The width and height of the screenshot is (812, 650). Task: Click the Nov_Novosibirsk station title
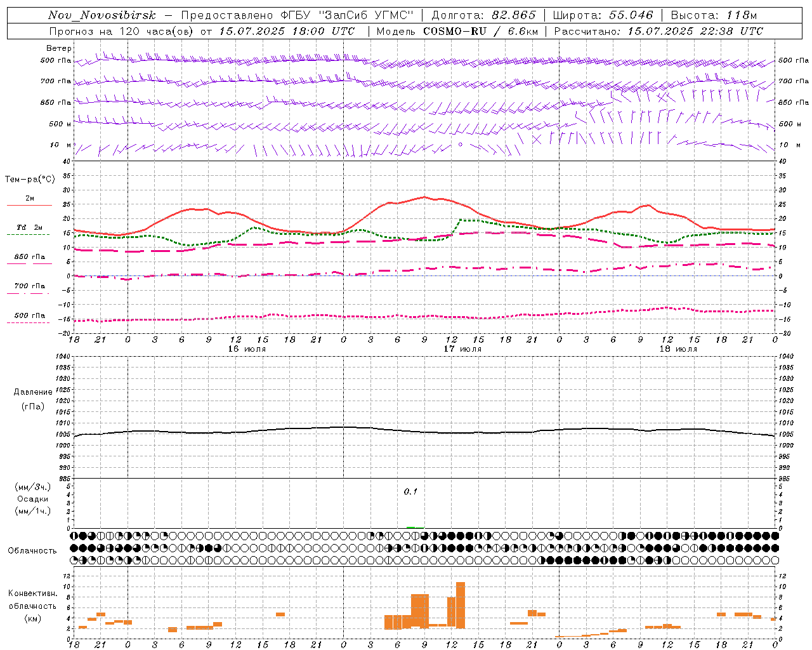102,15
